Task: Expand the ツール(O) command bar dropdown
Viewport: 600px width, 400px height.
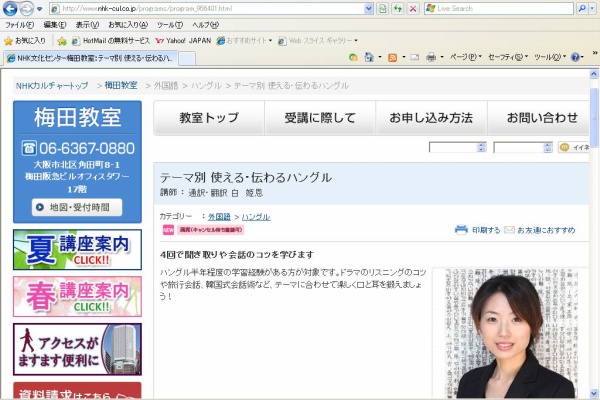Action: point(548,58)
